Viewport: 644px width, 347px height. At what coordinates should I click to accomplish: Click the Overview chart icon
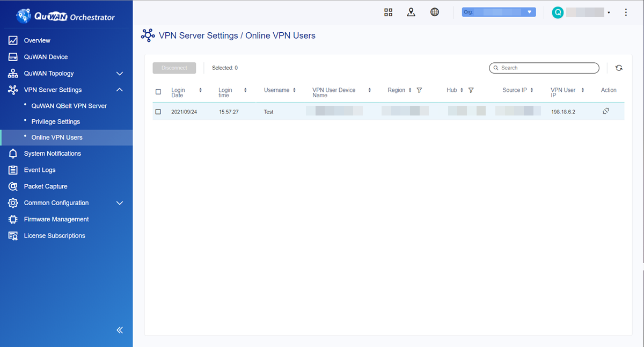[x=13, y=40]
